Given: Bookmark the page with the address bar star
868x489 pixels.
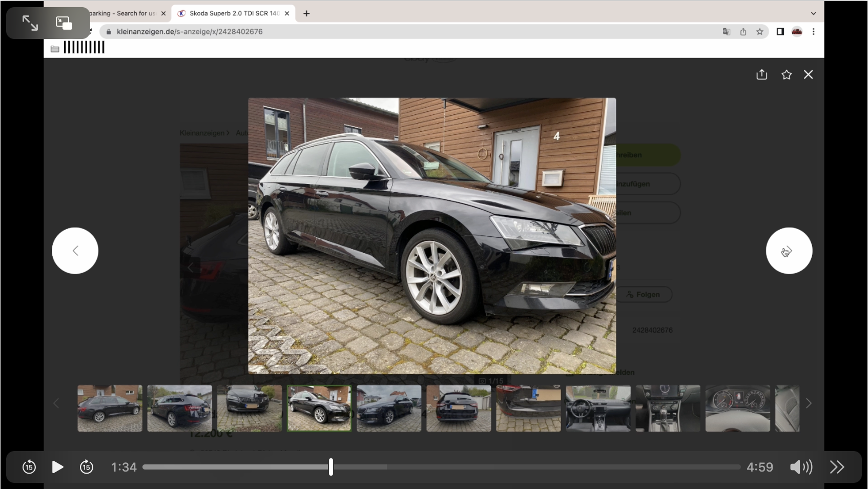Looking at the screenshot, I should point(760,32).
